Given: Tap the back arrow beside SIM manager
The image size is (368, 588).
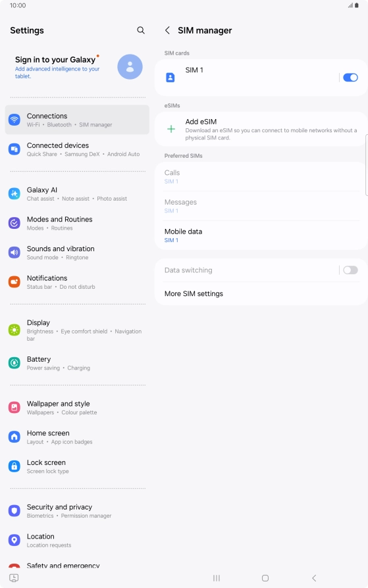Looking at the screenshot, I should pos(167,30).
